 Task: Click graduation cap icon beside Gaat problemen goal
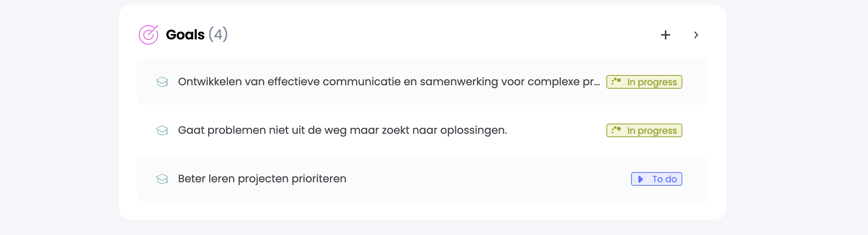(162, 130)
